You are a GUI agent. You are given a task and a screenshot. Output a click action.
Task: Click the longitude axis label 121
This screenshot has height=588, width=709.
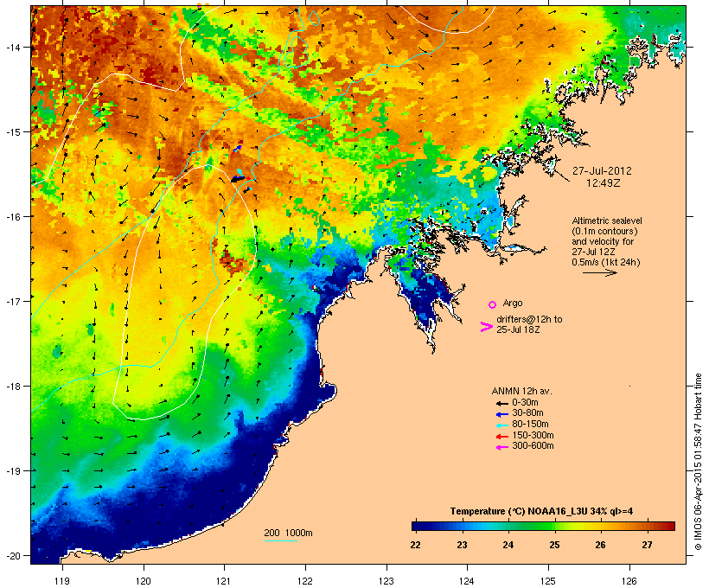click(x=224, y=581)
